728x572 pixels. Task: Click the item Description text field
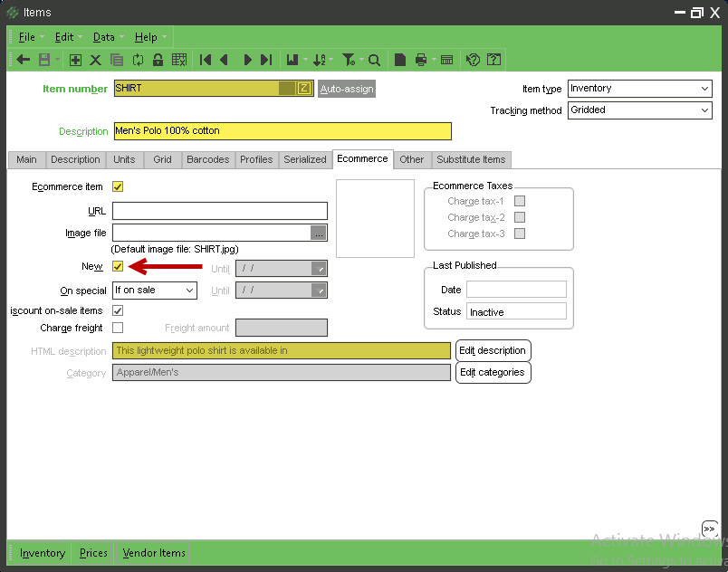point(283,131)
